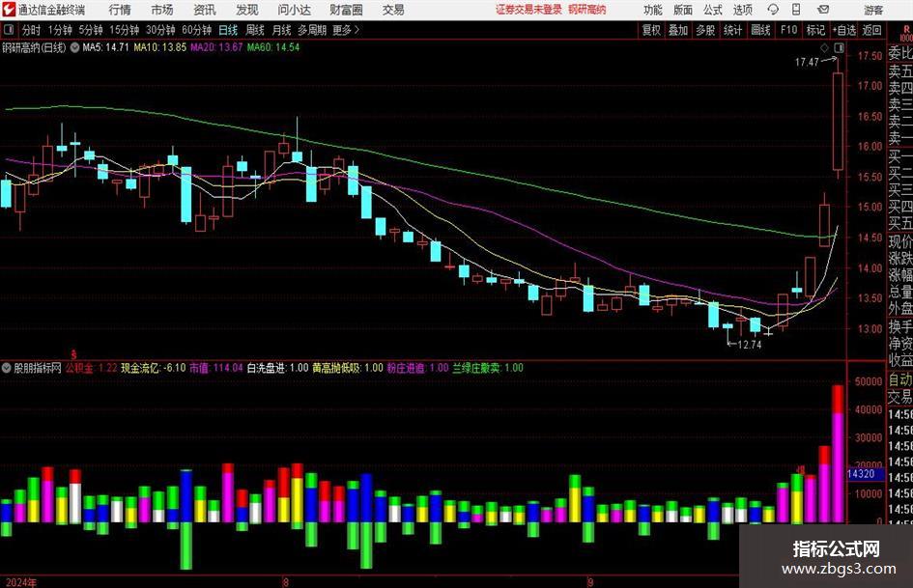Click the 黄高抛低吸: 1.00 indicator value

click(x=348, y=368)
